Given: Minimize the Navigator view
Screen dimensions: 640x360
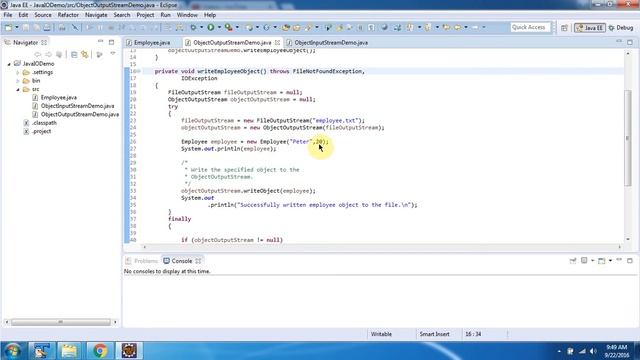Looking at the screenshot, I should [x=100, y=42].
